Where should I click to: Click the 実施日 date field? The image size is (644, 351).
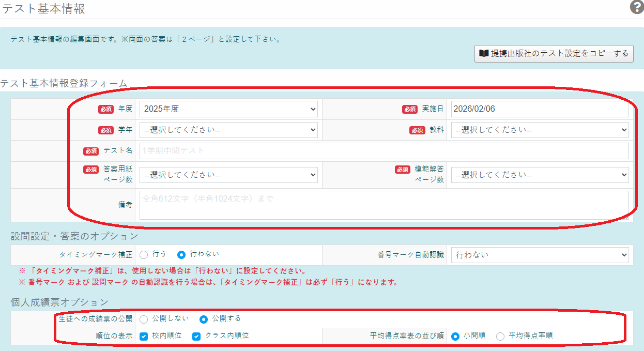point(540,109)
